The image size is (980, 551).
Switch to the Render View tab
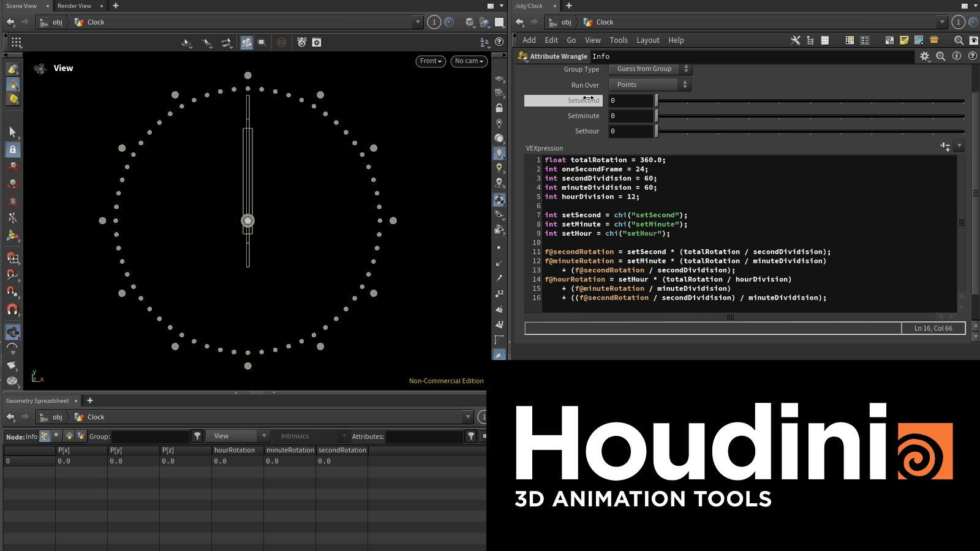[74, 6]
